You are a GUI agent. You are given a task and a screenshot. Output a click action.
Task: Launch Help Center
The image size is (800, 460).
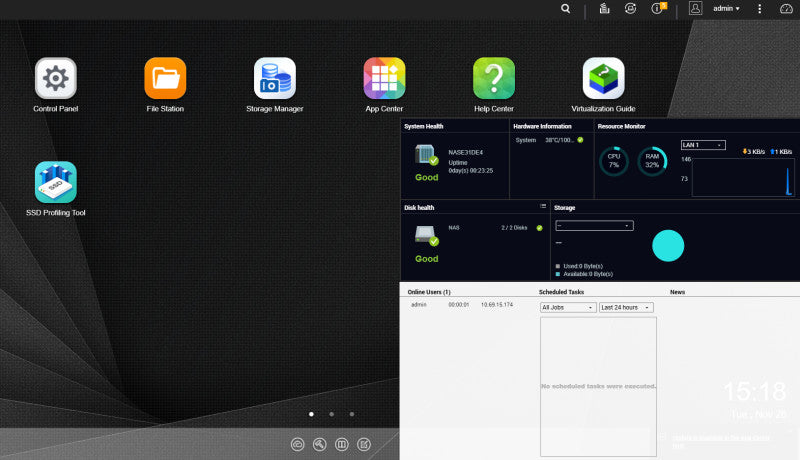[494, 79]
